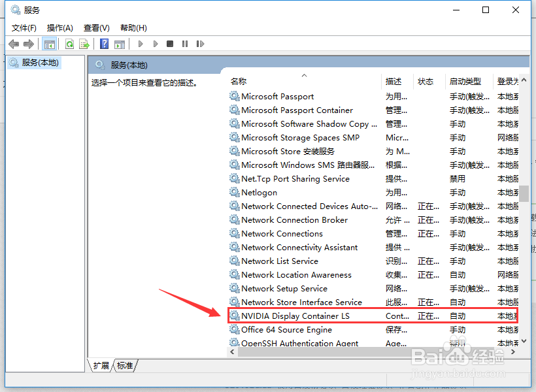Open the 查看(V) menu
Image resolution: width=536 pixels, height=392 pixels.
[95, 28]
